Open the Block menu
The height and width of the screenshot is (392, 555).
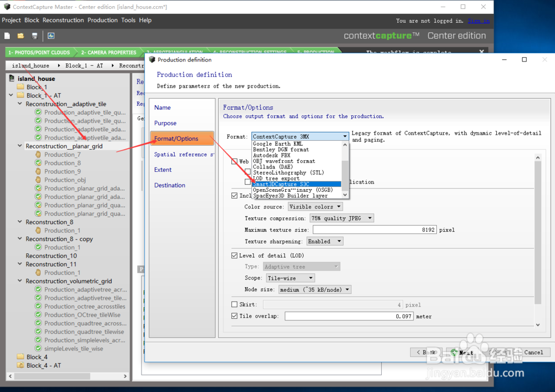point(32,20)
